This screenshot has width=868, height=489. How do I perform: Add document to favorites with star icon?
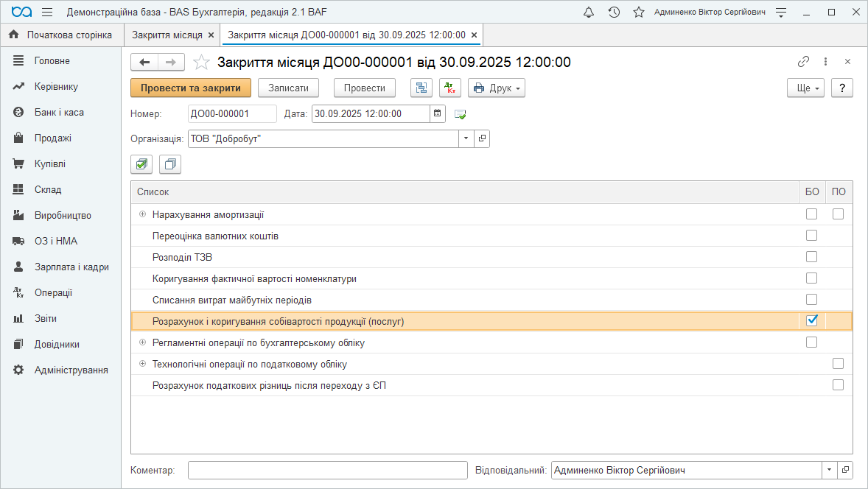201,63
